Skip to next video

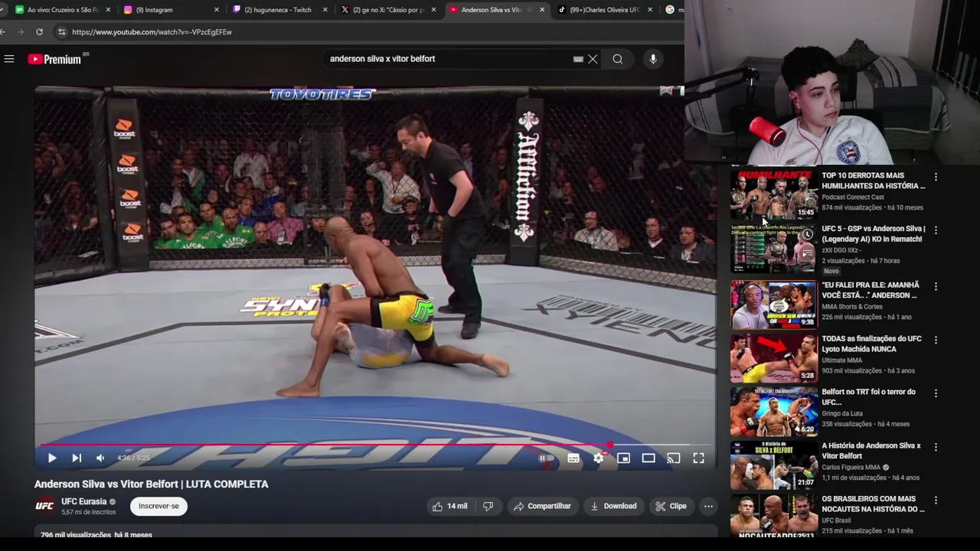77,458
